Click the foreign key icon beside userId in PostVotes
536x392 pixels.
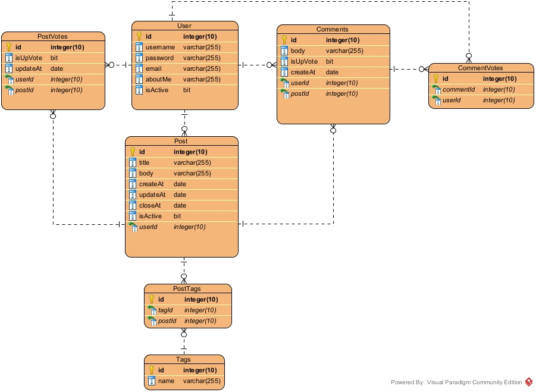(x=10, y=80)
